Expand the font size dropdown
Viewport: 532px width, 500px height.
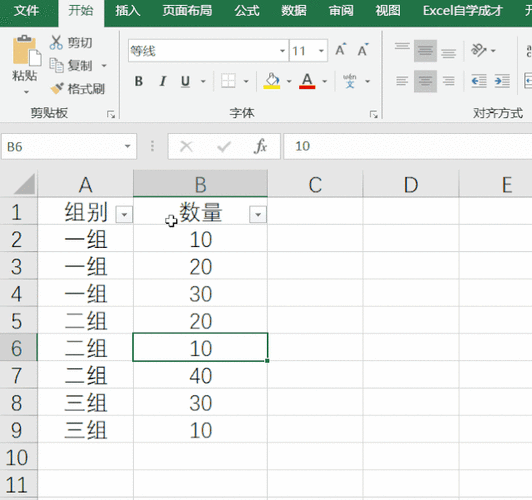tap(321, 51)
